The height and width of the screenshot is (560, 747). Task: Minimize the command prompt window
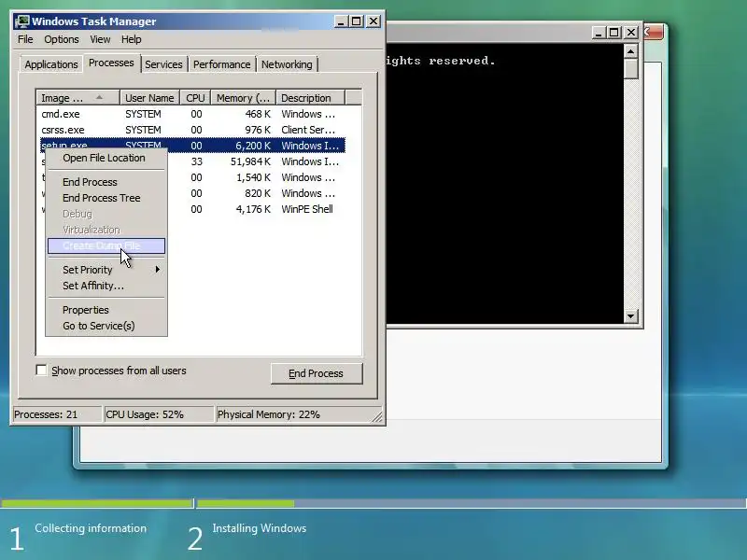click(598, 33)
